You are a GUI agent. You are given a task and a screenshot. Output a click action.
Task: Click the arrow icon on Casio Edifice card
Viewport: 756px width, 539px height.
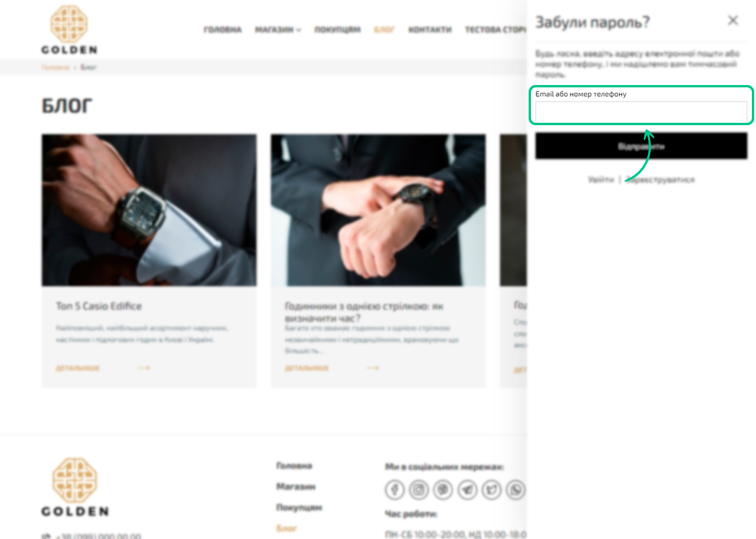pyautogui.click(x=144, y=368)
